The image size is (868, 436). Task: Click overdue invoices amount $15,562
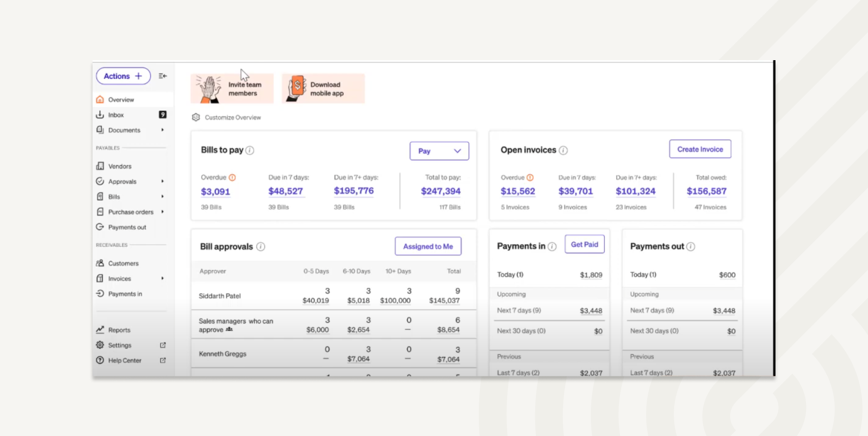click(518, 191)
